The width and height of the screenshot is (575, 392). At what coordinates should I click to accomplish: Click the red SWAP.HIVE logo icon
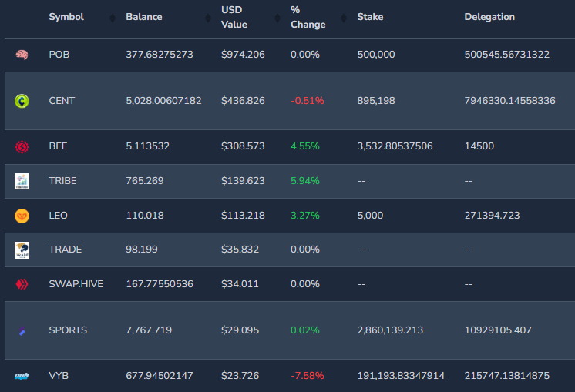click(x=22, y=284)
